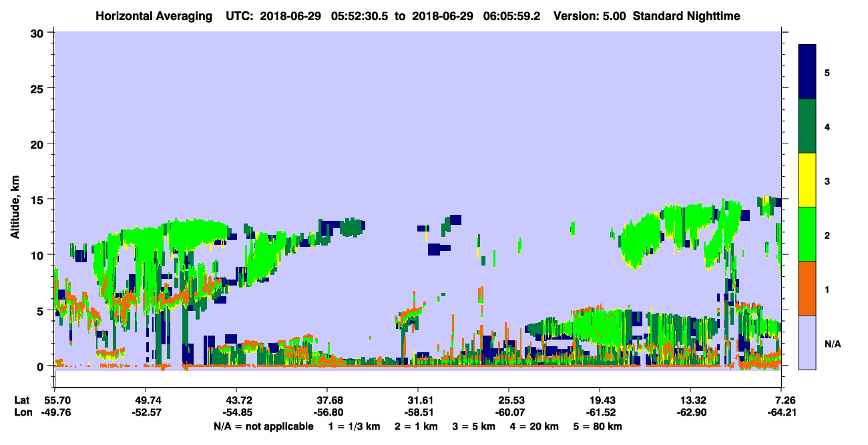Screen dimensions: 868x445
Task: Click the dark blue colorbar segment labeled 5
Action: [x=807, y=72]
